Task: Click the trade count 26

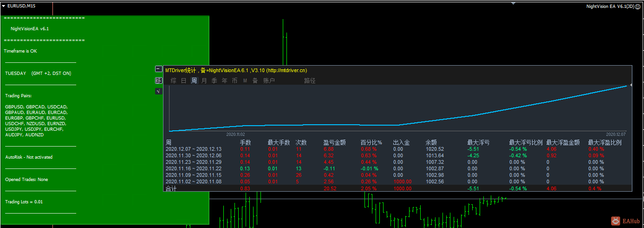Action: point(299,175)
